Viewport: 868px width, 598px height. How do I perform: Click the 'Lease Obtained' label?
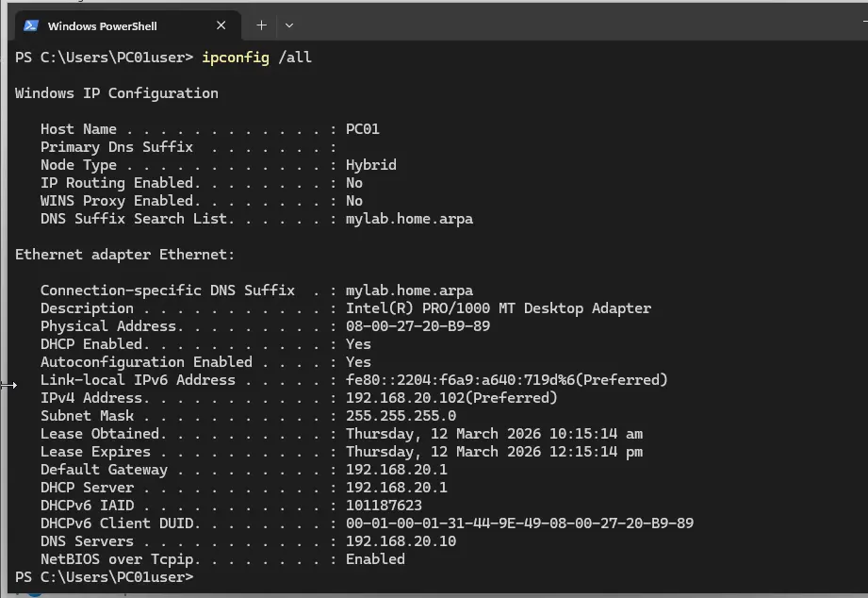pyautogui.click(x=100, y=434)
